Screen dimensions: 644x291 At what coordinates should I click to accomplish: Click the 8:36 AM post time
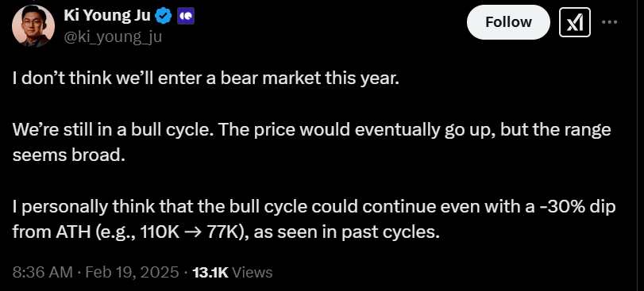(42, 272)
